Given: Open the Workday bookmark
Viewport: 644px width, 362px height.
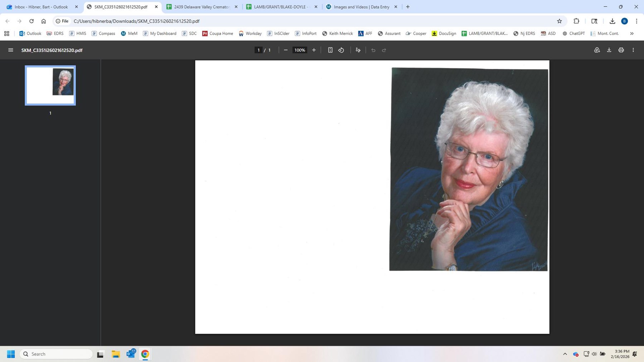Looking at the screenshot, I should tap(250, 33).
